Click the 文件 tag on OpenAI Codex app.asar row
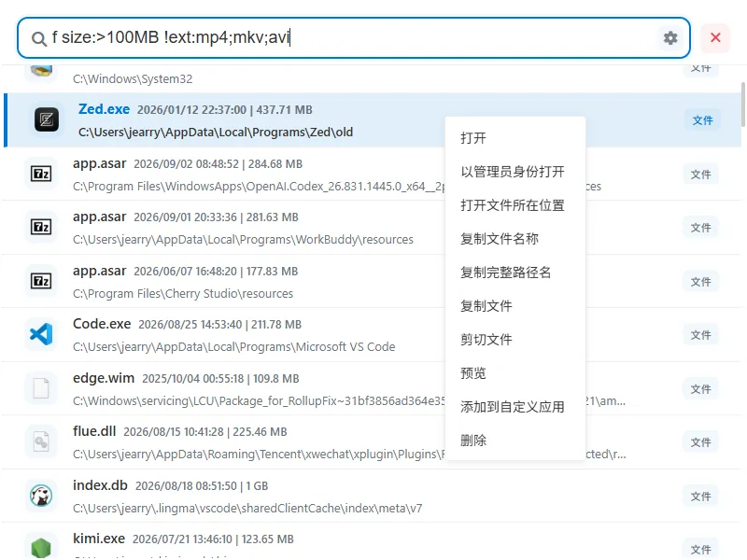This screenshot has width=747, height=560. (x=701, y=175)
